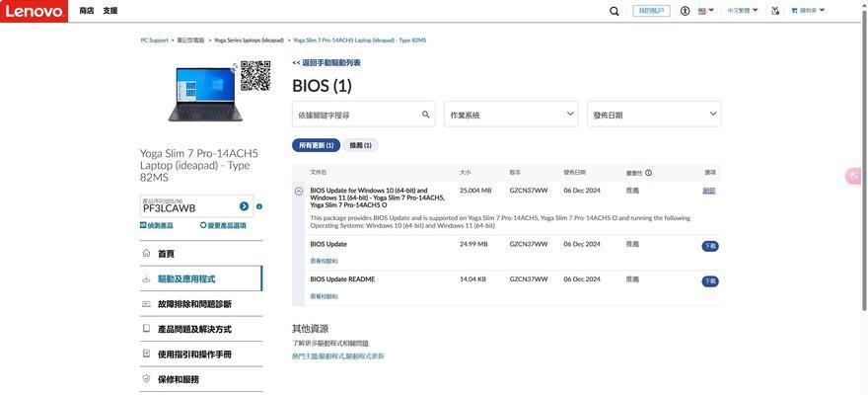Click the laptop product thumbnail

[x=205, y=94]
